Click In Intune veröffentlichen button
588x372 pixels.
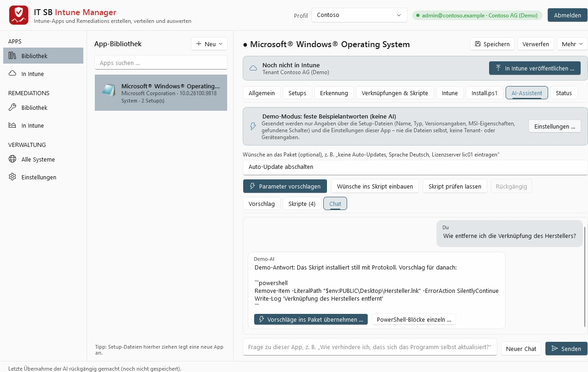(x=535, y=68)
